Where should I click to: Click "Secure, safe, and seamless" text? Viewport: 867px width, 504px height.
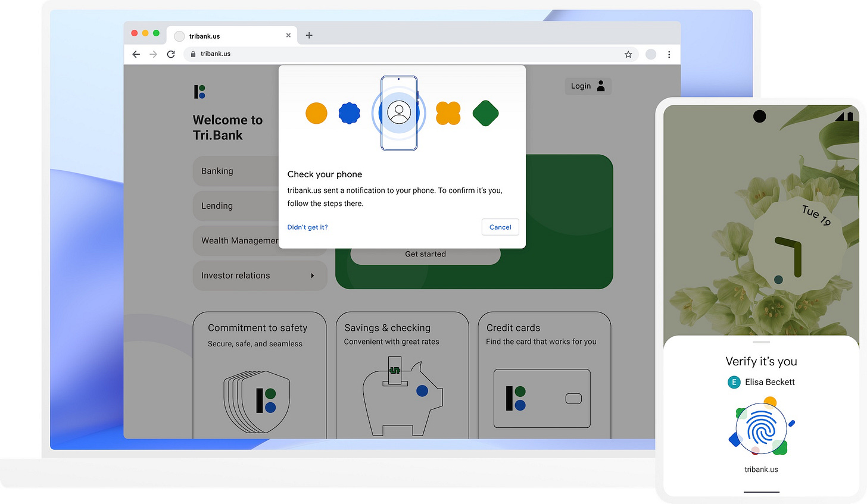tap(255, 344)
